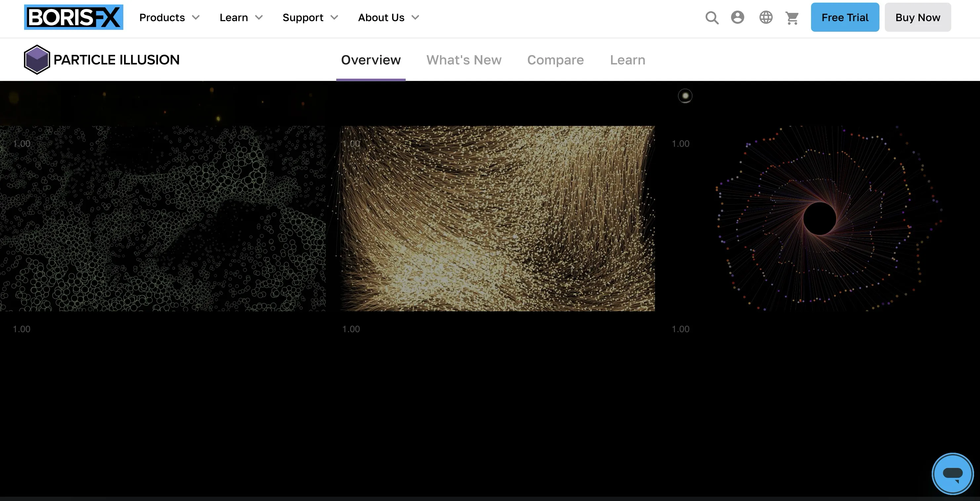Image resolution: width=980 pixels, height=501 pixels.
Task: Expand the Support dropdown menu
Action: point(310,18)
